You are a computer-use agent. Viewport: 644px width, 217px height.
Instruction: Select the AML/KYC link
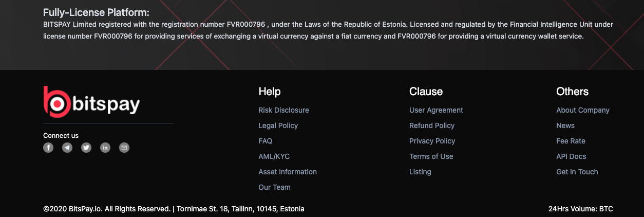(x=274, y=156)
